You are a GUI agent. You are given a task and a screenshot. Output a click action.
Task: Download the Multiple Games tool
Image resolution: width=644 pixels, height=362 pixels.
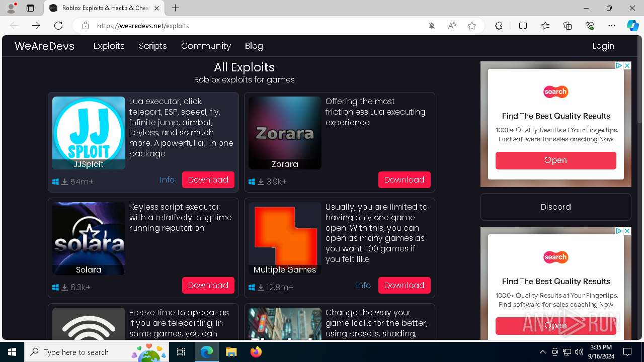tap(404, 285)
